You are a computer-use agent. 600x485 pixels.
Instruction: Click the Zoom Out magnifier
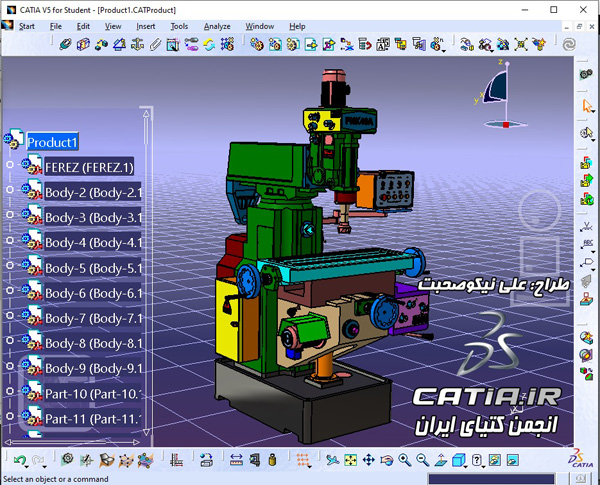point(422,460)
